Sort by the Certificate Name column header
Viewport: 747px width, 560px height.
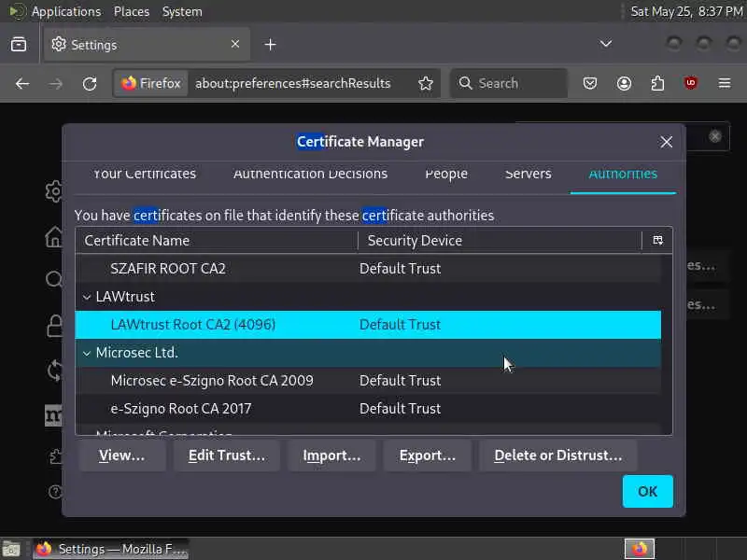coord(217,241)
